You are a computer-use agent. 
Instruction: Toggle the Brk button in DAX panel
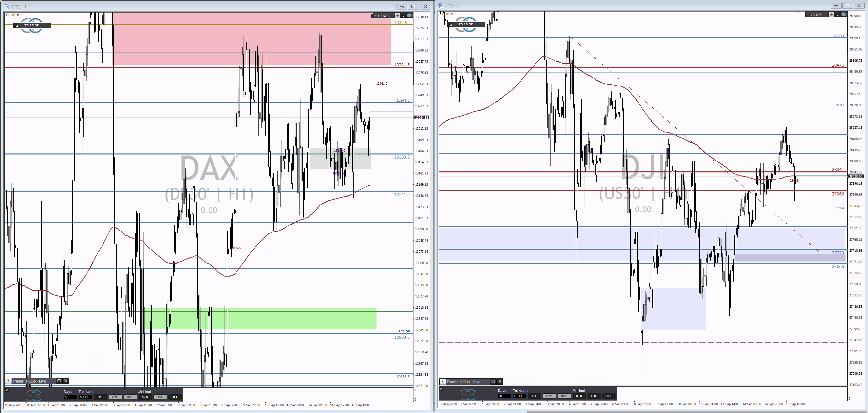130,397
